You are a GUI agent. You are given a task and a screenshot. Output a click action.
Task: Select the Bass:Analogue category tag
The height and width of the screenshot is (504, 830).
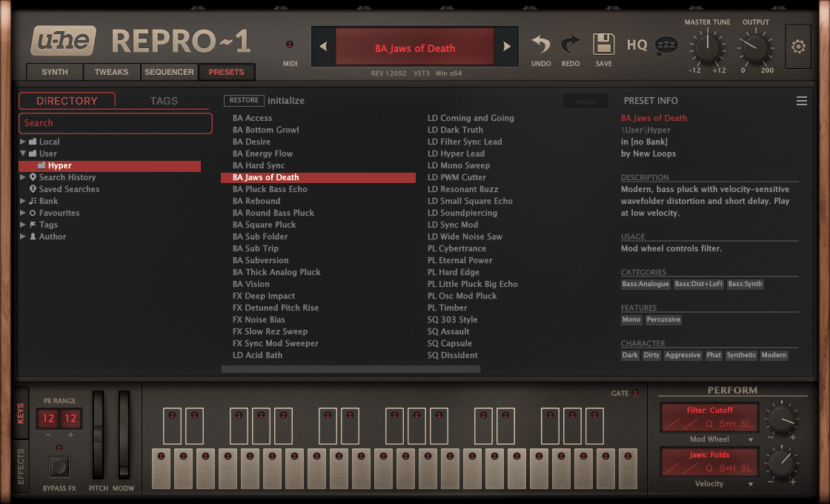point(645,285)
